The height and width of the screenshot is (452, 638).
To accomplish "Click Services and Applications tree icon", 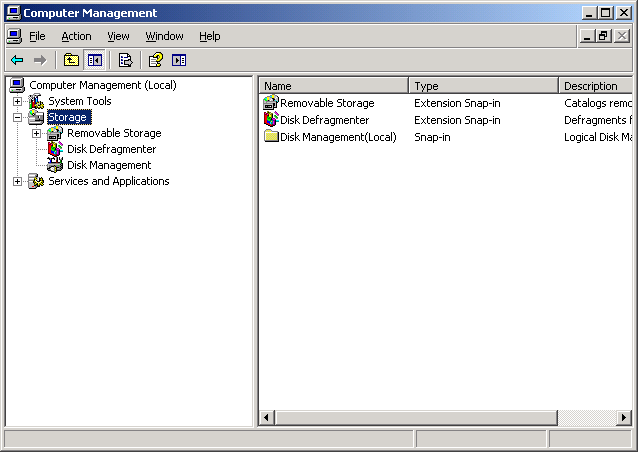I will pos(36,181).
